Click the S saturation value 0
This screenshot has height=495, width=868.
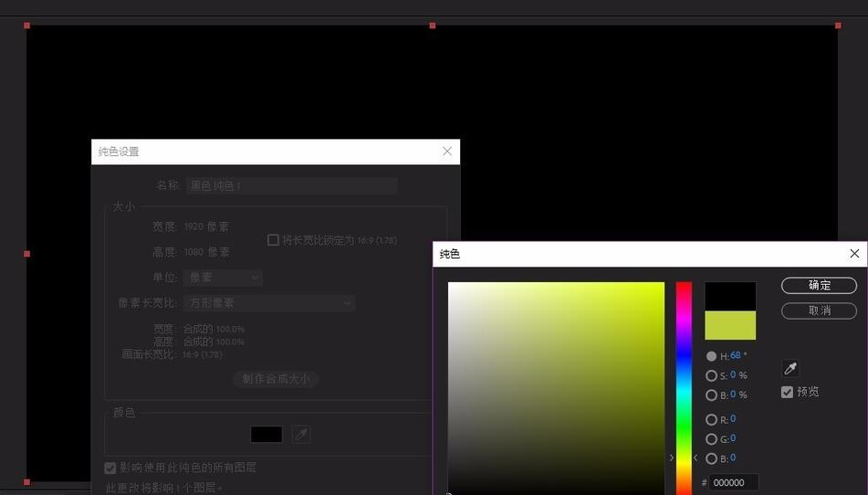point(733,374)
